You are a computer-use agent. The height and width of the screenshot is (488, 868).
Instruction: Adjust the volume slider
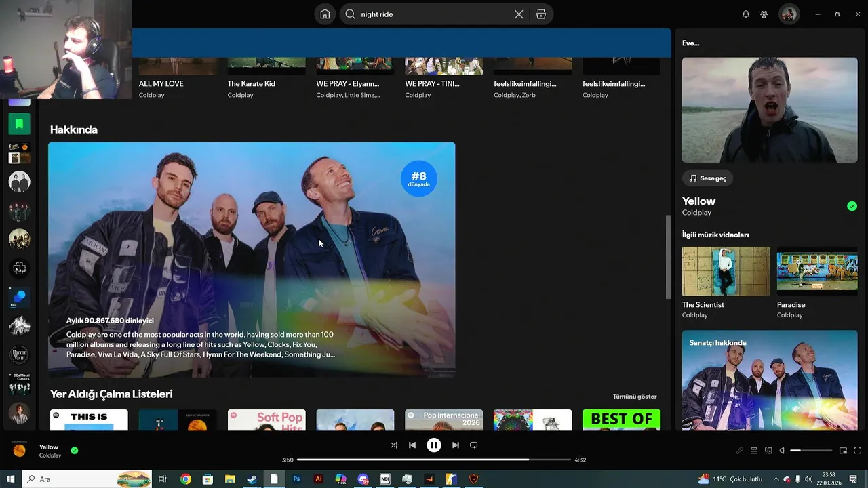[x=811, y=451]
